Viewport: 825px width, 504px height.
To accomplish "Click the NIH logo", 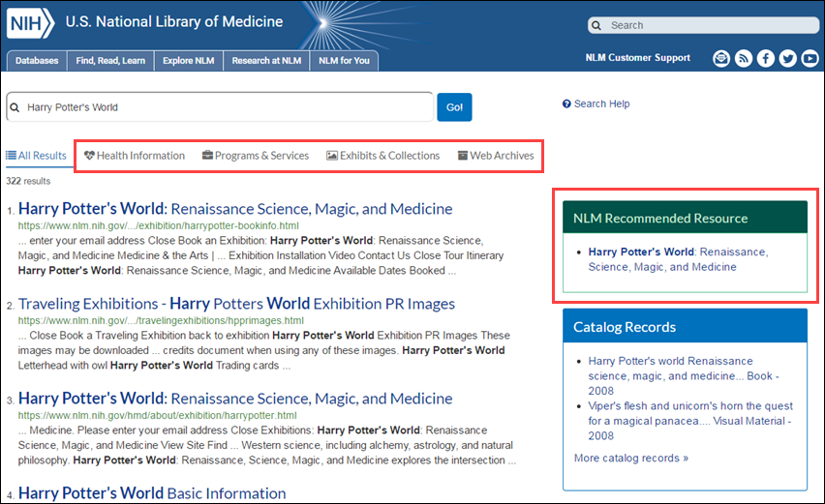I will tap(30, 23).
